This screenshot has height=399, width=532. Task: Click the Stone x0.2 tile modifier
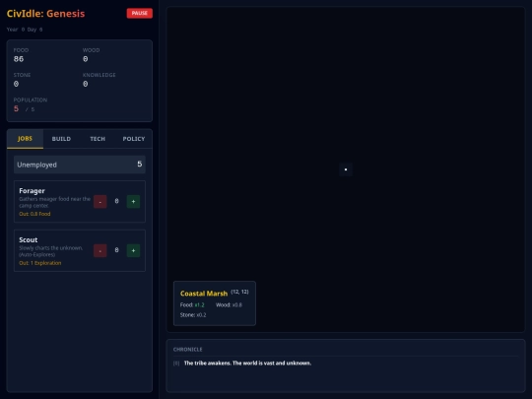(x=193, y=315)
